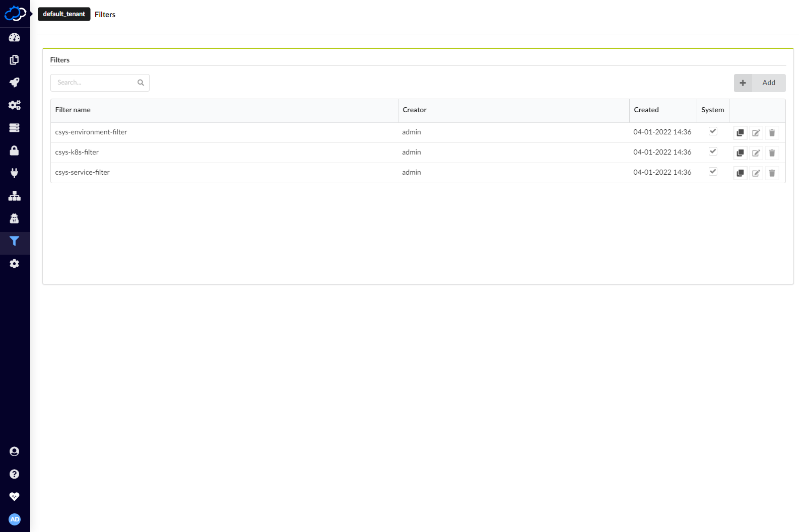
Task: Open the plug icon in sidebar
Action: [15, 173]
